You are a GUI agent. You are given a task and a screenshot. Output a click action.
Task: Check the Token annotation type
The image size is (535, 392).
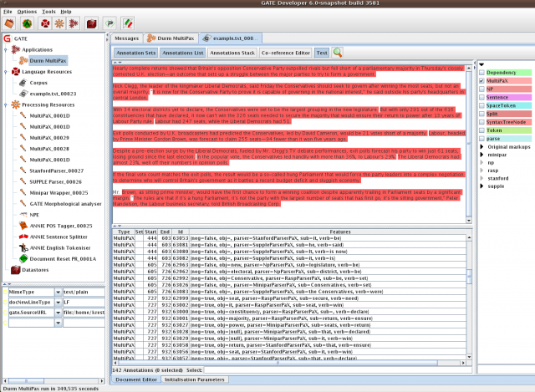coord(481,130)
